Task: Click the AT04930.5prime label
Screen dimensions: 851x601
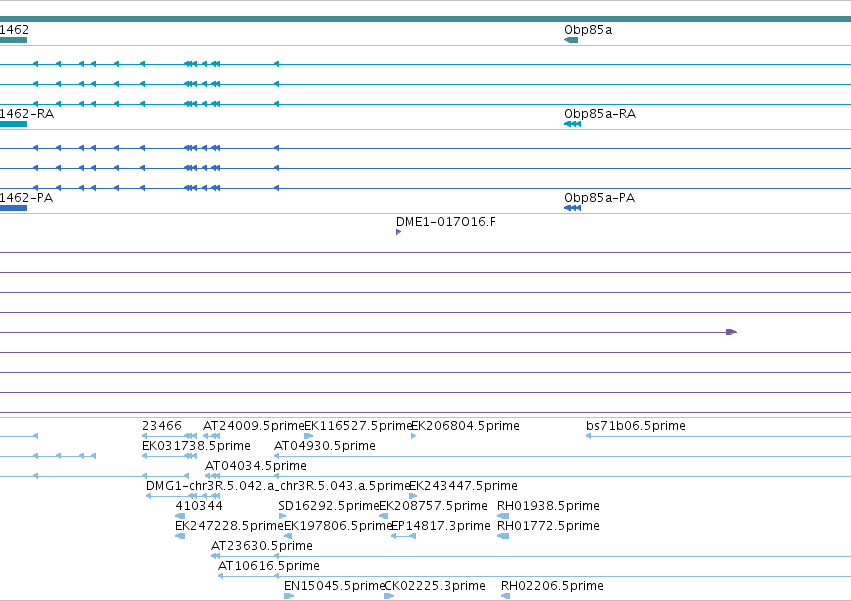Action: 325,446
